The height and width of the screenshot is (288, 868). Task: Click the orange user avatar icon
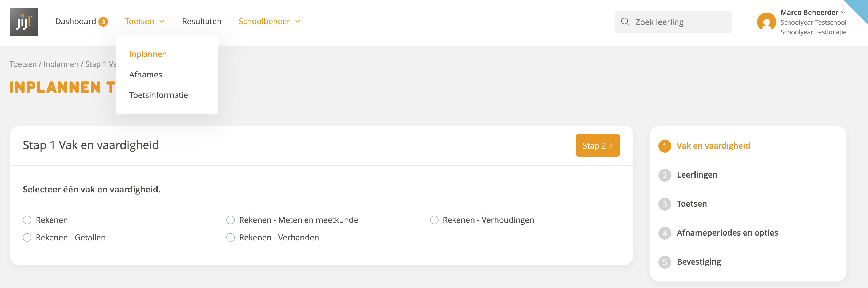pyautogui.click(x=767, y=22)
